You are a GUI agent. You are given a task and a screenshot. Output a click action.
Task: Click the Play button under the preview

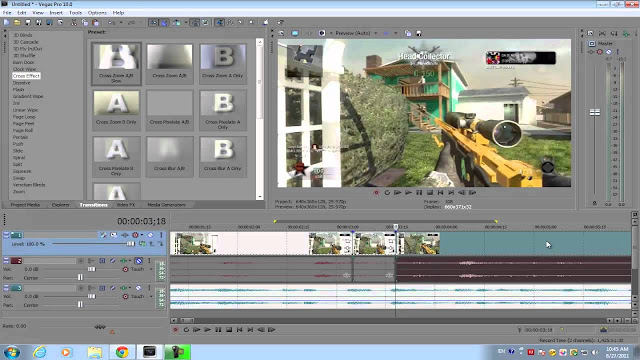(408, 193)
